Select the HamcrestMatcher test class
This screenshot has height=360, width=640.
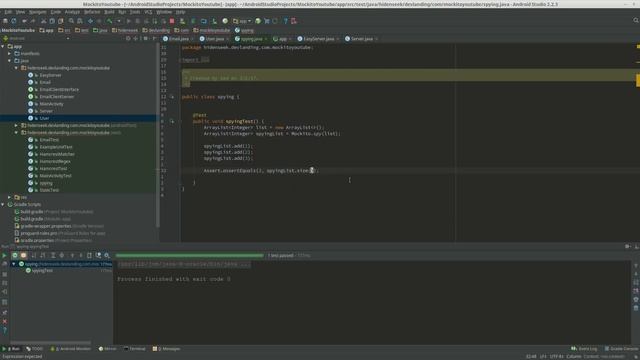57,154
